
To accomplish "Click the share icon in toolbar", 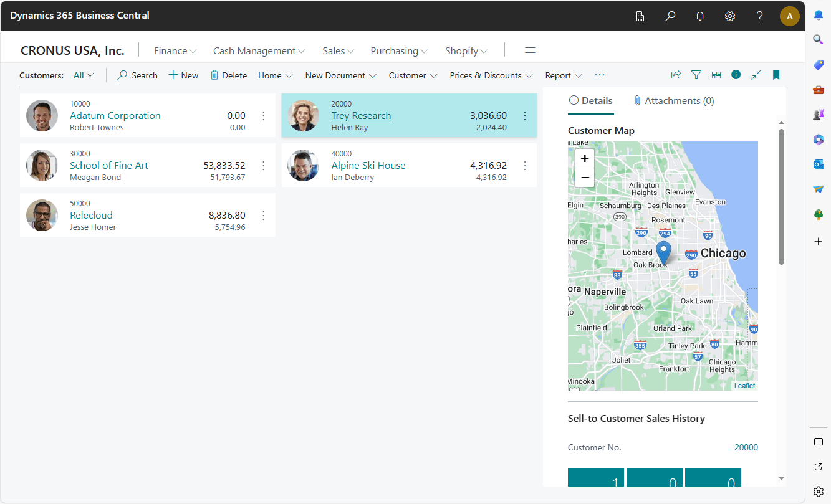I will coord(676,75).
